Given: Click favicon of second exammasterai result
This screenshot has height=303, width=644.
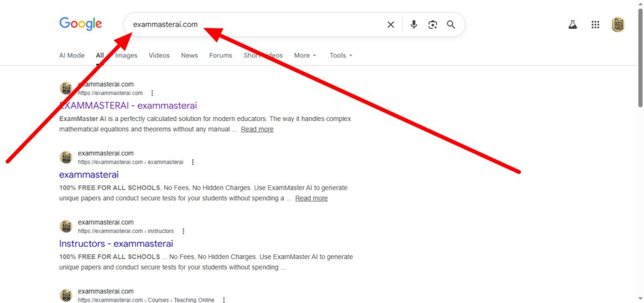Looking at the screenshot, I should tap(66, 157).
